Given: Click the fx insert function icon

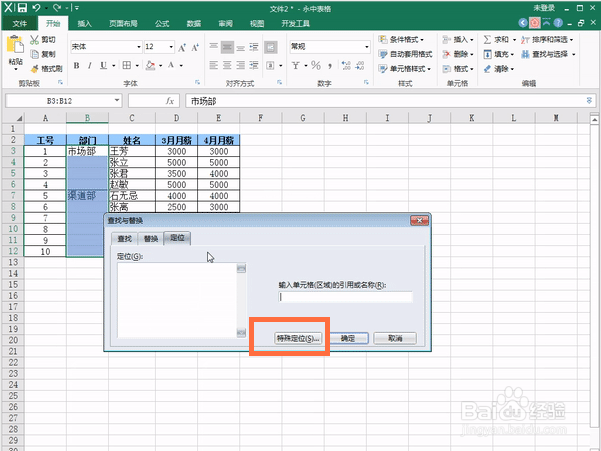Looking at the screenshot, I should (x=170, y=101).
